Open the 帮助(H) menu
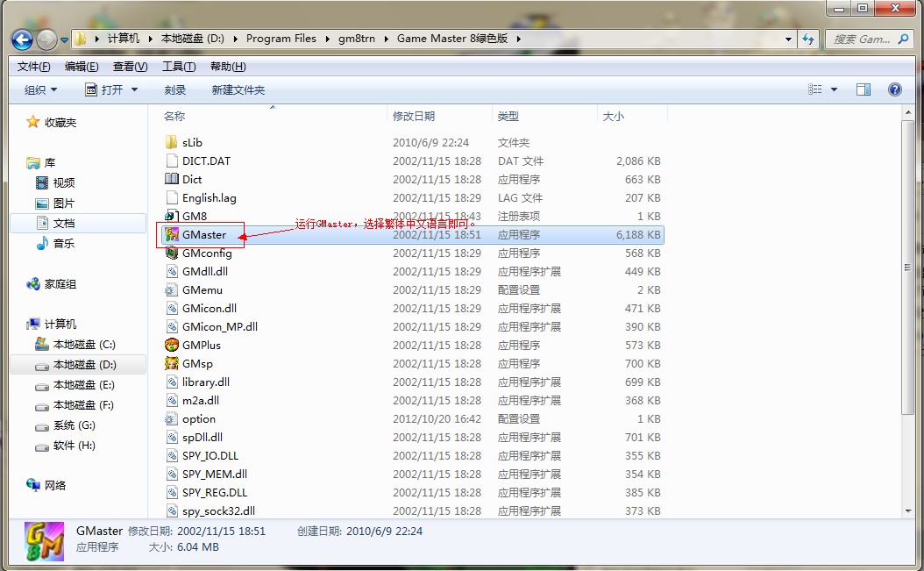The width and height of the screenshot is (924, 571). tap(228, 67)
